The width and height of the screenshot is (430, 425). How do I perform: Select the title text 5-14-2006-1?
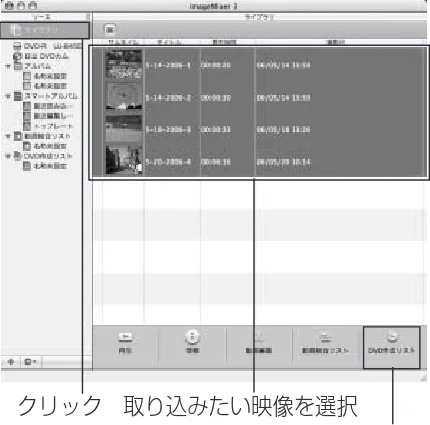[x=168, y=65]
